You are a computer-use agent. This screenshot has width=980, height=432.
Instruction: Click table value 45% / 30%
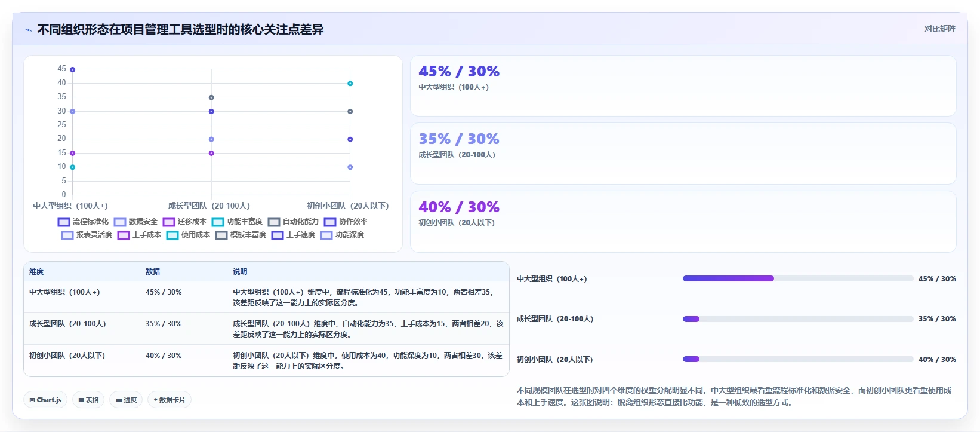click(x=164, y=292)
